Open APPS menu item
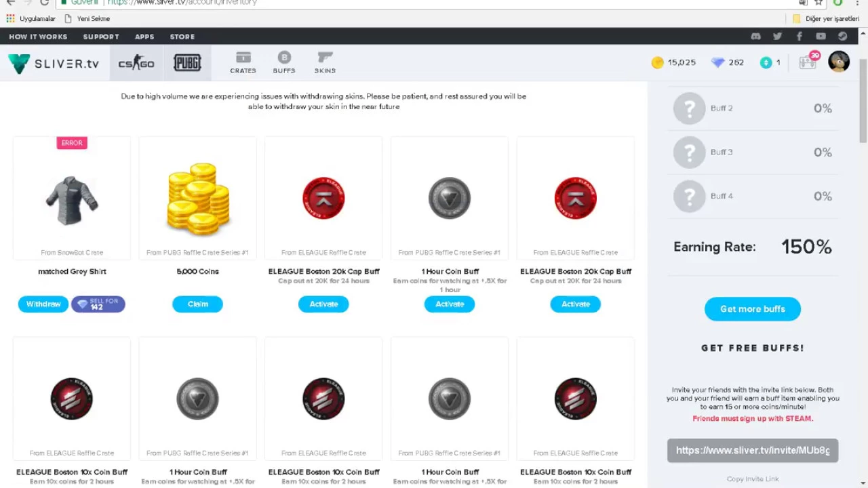The width and height of the screenshot is (868, 488). pyautogui.click(x=144, y=37)
